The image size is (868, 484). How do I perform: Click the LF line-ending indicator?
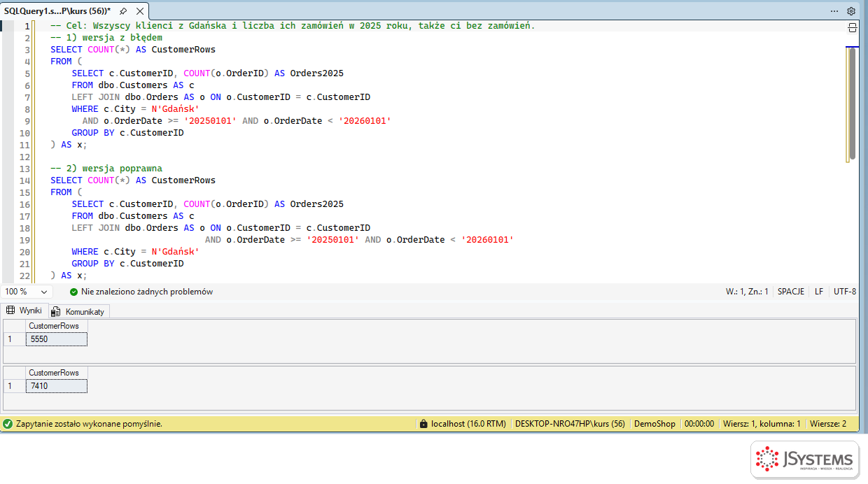[819, 292]
